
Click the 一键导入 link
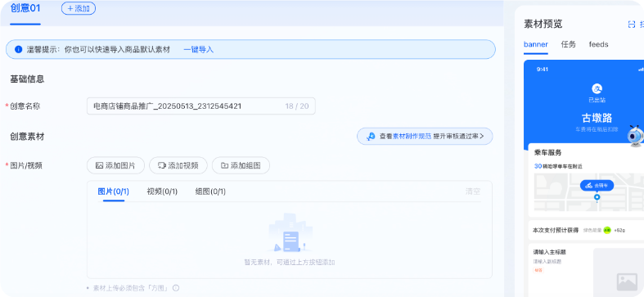pos(198,49)
